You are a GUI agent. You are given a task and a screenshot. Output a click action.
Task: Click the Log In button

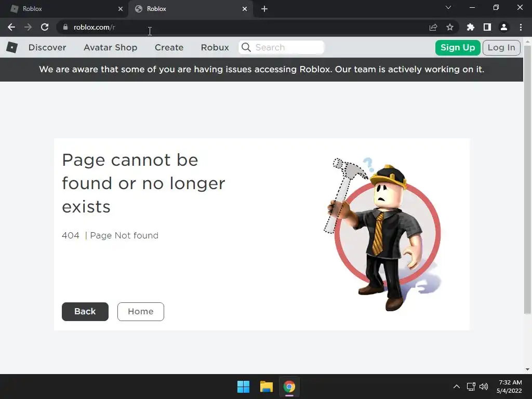tap(501, 47)
